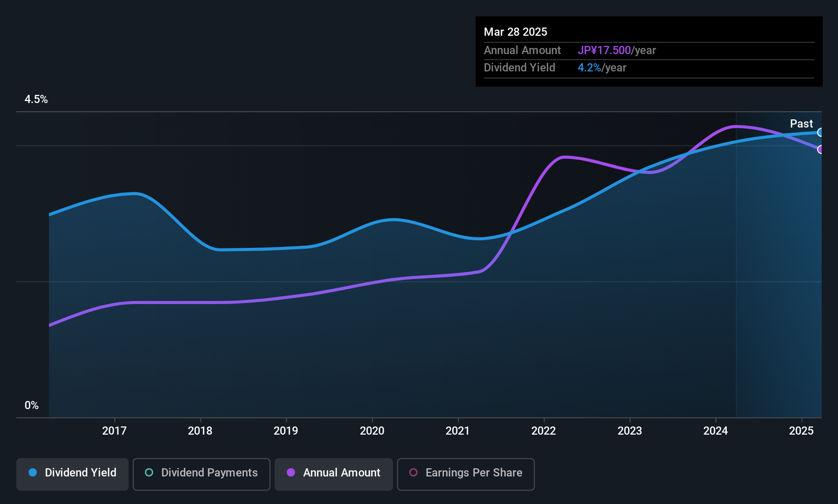This screenshot has width=838, height=504.
Task: Select the 2024 year on the timeline axis
Action: [716, 431]
